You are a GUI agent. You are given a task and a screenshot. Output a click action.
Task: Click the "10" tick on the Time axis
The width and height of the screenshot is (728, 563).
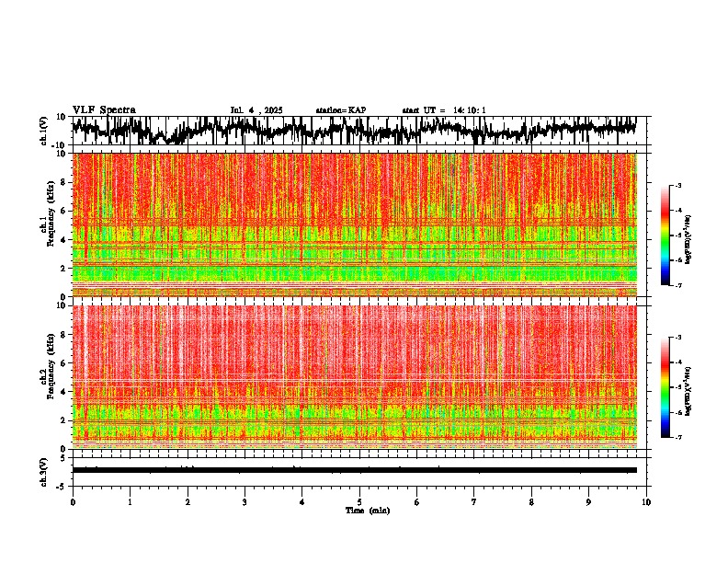tap(646, 502)
